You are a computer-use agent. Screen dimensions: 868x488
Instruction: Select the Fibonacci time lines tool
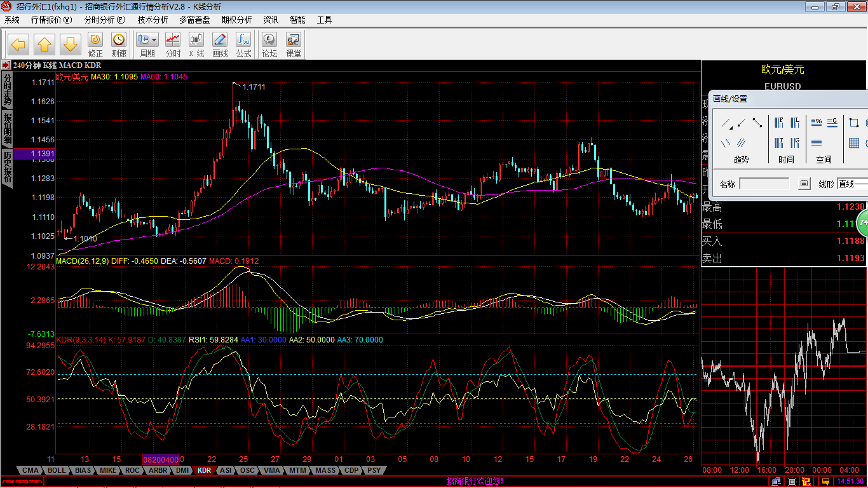click(x=779, y=123)
